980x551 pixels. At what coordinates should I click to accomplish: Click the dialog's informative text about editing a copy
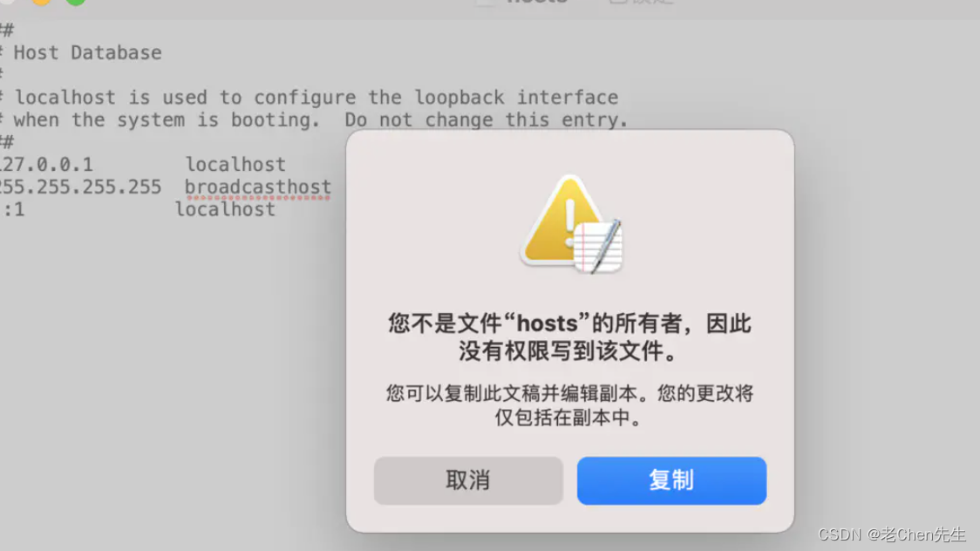pos(569,405)
